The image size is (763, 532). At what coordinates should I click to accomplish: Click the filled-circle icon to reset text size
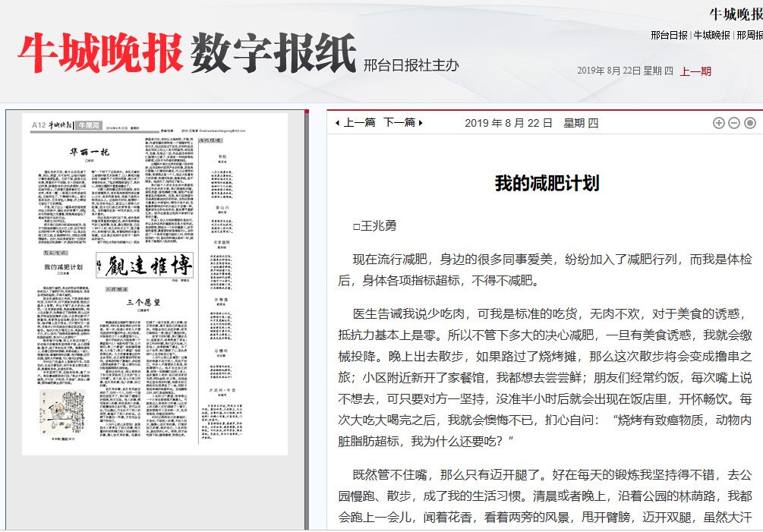(x=750, y=123)
